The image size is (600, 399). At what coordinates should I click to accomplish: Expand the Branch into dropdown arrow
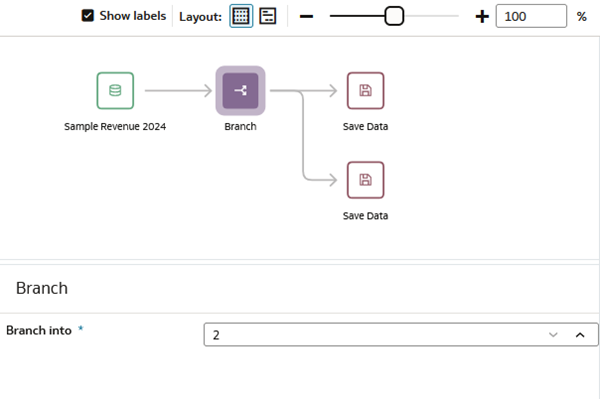pyautogui.click(x=553, y=335)
